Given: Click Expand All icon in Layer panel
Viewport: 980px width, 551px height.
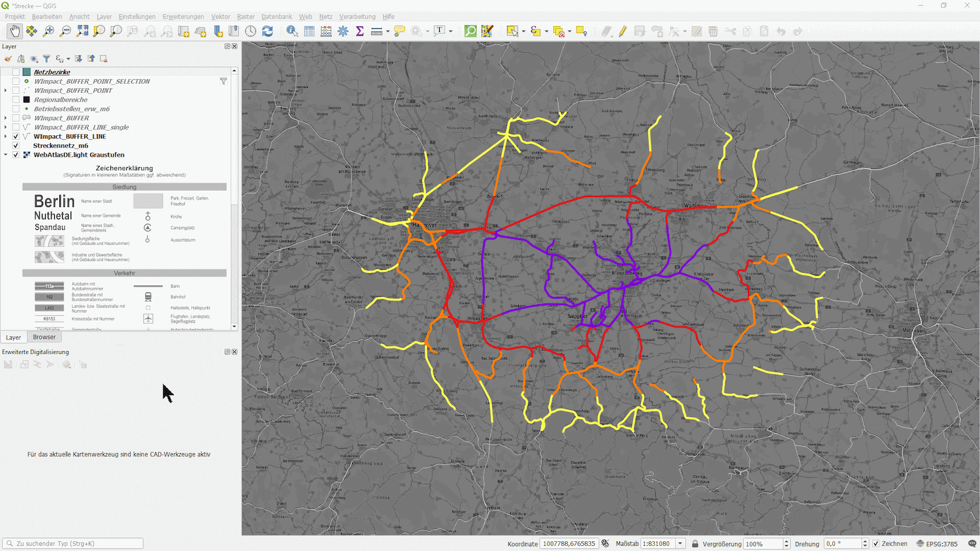Looking at the screenshot, I should coord(78,59).
